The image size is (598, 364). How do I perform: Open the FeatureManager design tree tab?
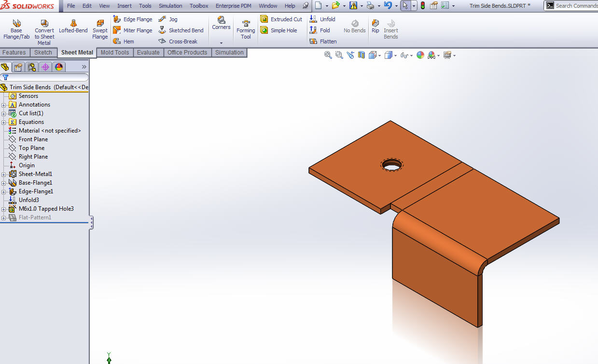[x=5, y=67]
